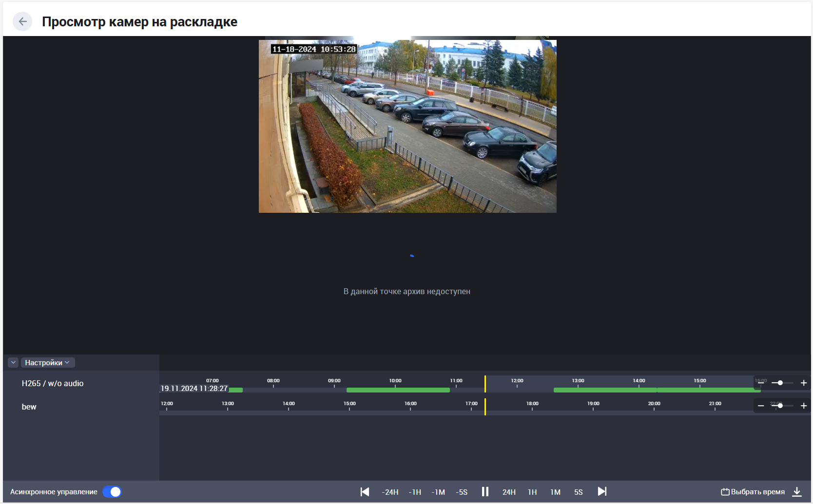Toggle the Асинхронное управление switch
Screen dimensions: 813x504
(112, 492)
